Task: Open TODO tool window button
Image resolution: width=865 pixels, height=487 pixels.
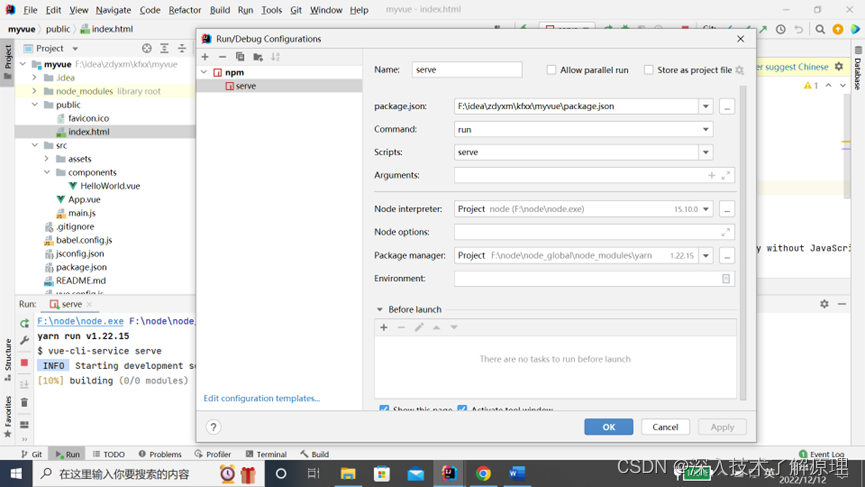Action: (109, 454)
